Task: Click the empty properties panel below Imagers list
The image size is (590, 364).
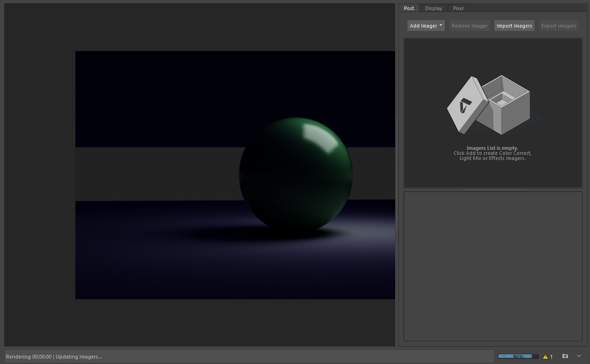Action: pos(493,267)
